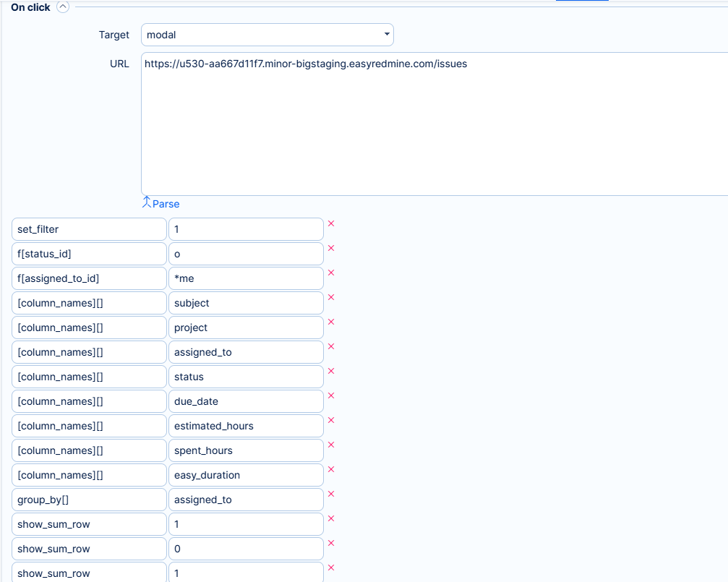Delete the estimated_hours column row
The width and height of the screenshot is (728, 582).
point(331,420)
